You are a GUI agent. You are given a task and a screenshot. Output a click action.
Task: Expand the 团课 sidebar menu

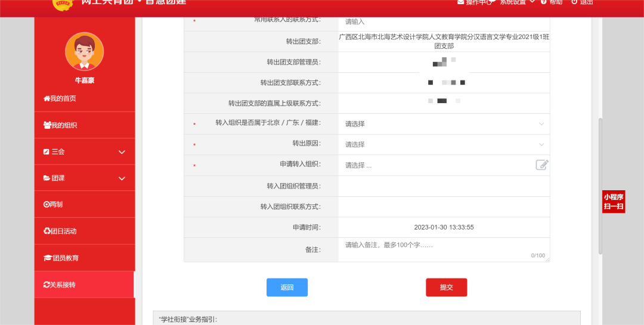(x=84, y=178)
